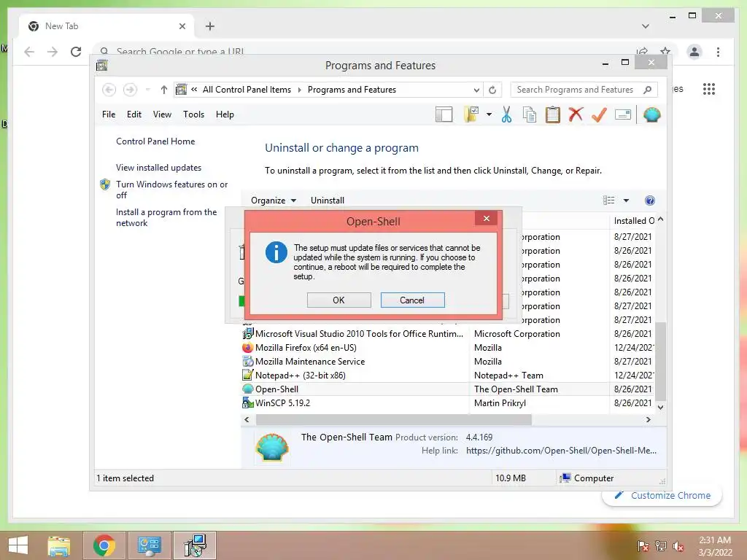Viewport: 747px width, 560px height.
Task: Go back in Programs and Features
Action: click(x=109, y=90)
